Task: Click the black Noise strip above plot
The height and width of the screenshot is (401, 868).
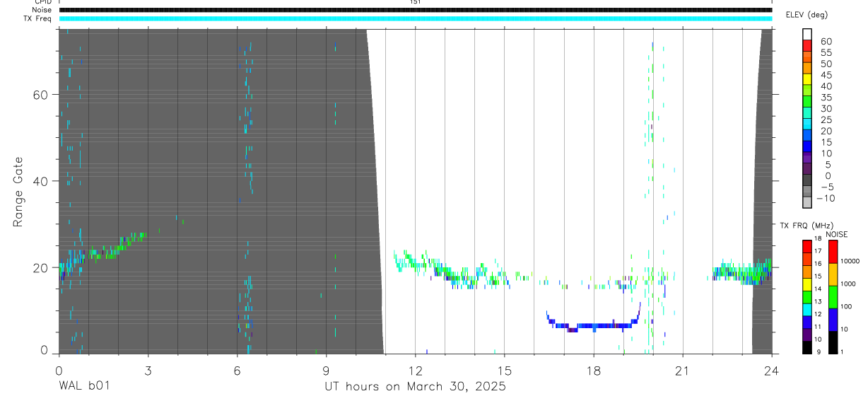Action: click(x=416, y=10)
